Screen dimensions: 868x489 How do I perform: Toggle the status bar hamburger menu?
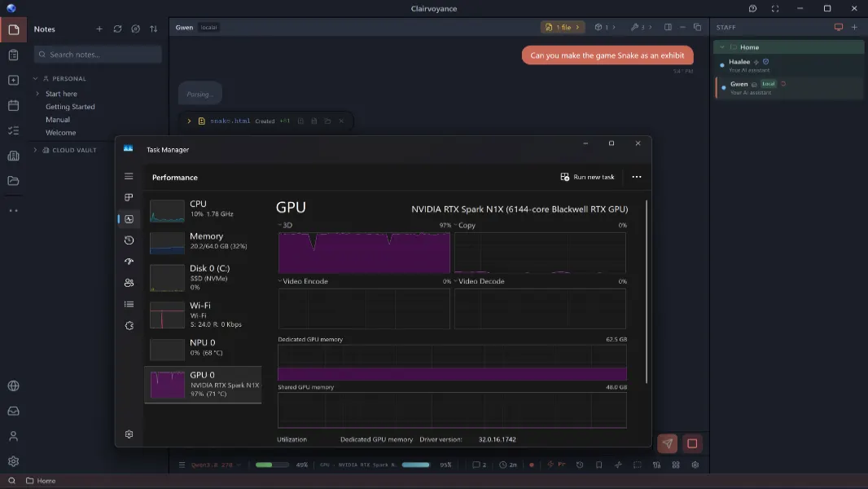tap(182, 465)
